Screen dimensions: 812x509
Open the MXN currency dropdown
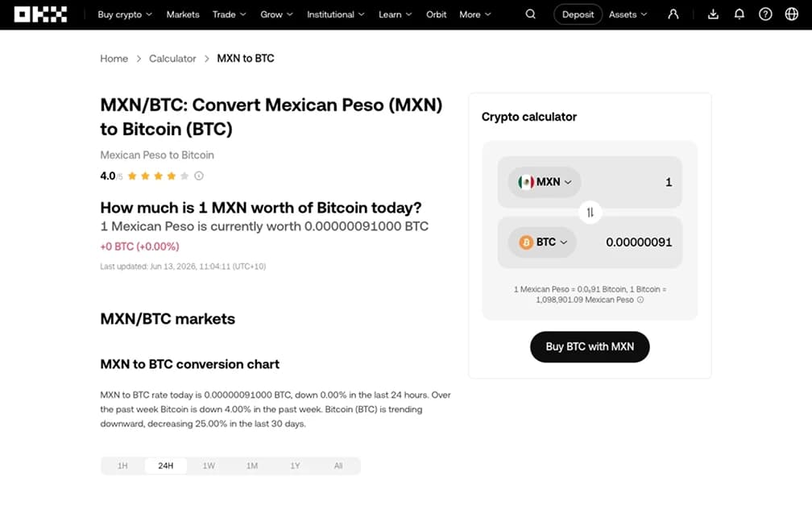545,182
